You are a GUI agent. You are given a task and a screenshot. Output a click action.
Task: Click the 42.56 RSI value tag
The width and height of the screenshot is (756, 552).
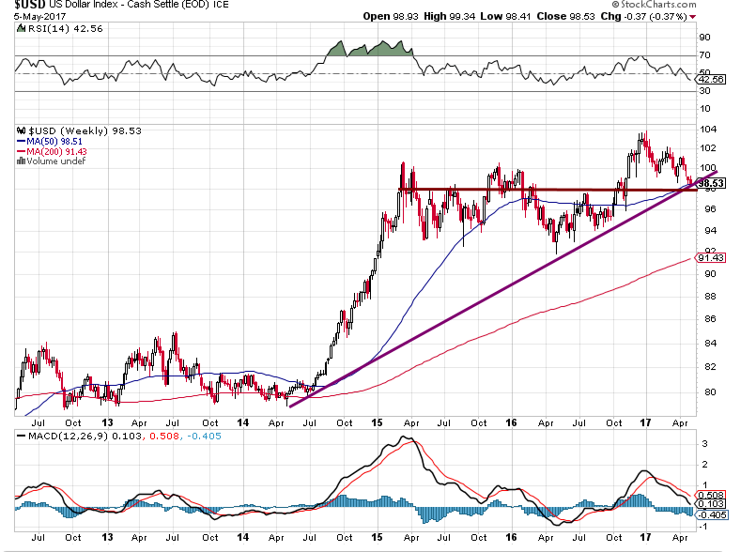709,81
